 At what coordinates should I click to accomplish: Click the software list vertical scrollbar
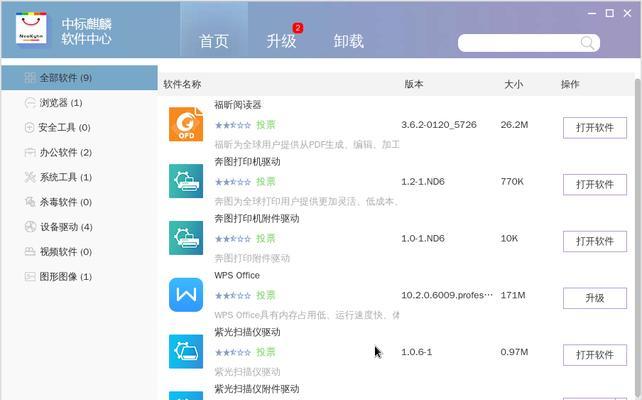638,240
